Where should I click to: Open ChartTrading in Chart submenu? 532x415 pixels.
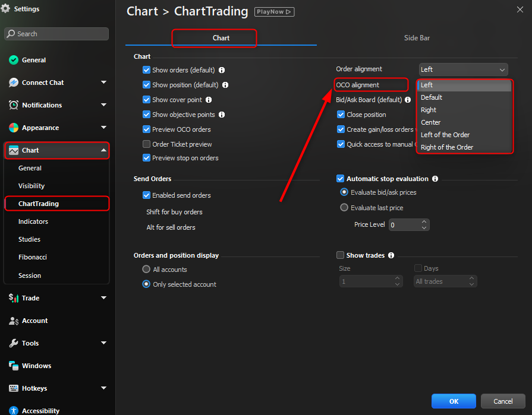(57, 204)
